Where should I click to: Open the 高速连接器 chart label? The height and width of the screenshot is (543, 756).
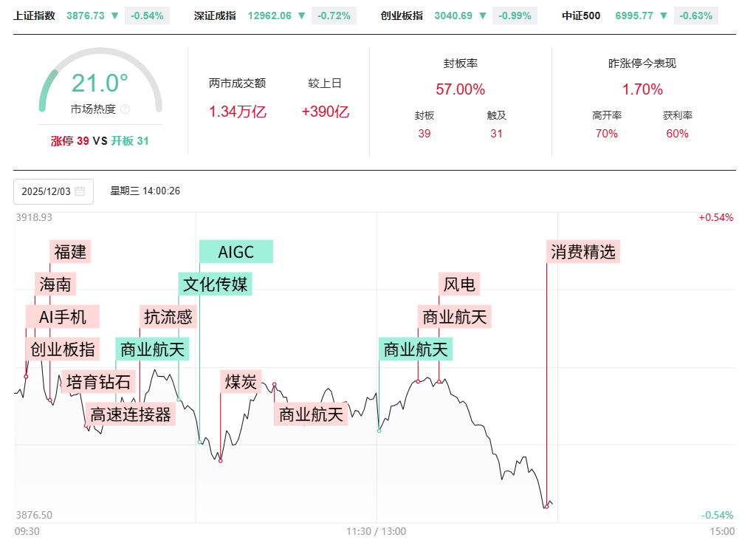131,414
